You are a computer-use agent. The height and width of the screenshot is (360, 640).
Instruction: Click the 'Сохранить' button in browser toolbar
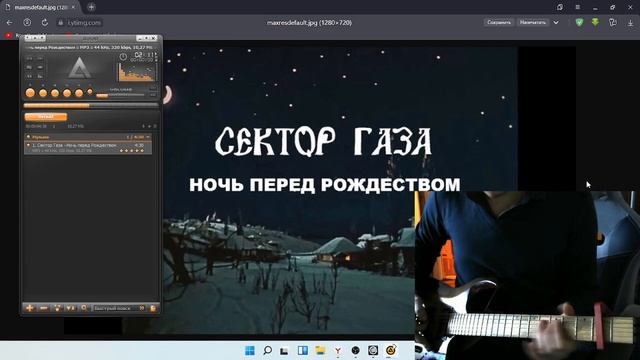tap(499, 22)
